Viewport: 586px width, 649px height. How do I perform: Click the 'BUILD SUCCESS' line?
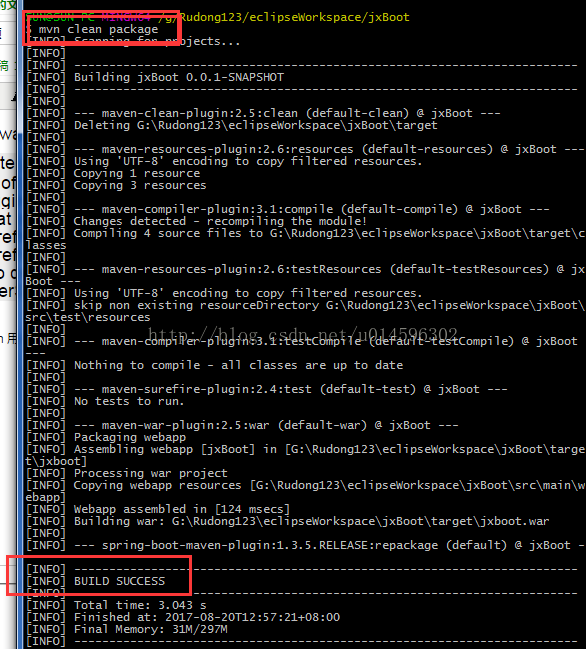click(x=96, y=582)
